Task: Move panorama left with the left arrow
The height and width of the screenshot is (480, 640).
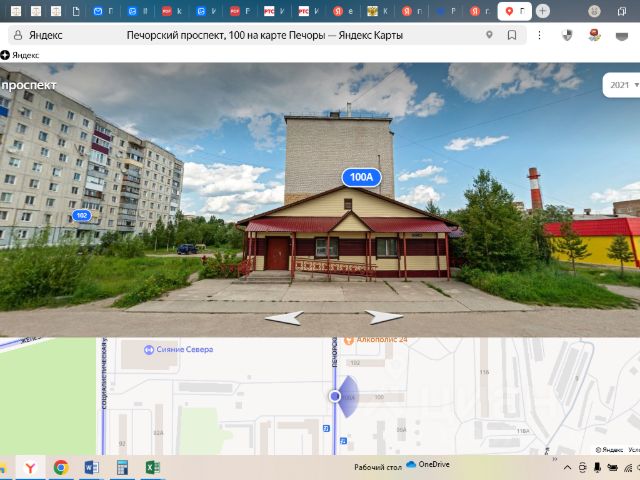Action: point(284,318)
